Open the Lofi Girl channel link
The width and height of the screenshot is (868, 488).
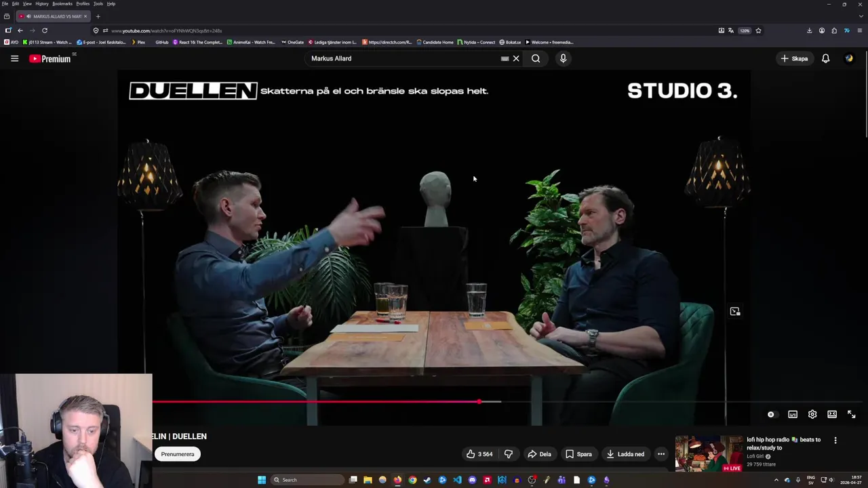(x=755, y=457)
